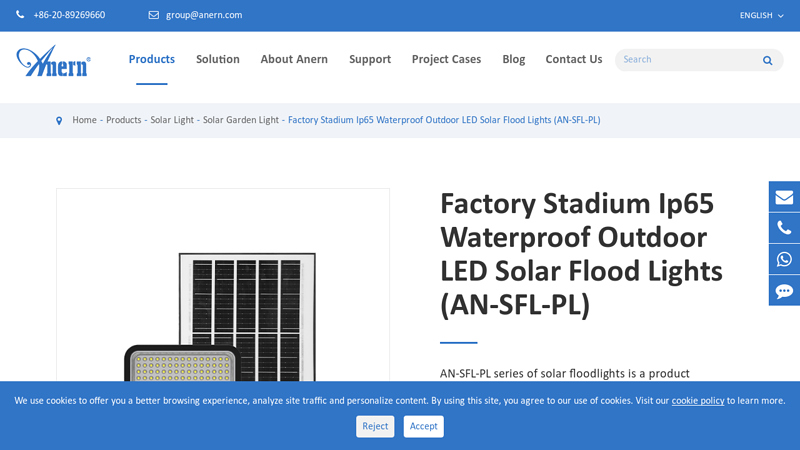Open the Project Cases menu
This screenshot has width=800, height=450.
coord(446,59)
